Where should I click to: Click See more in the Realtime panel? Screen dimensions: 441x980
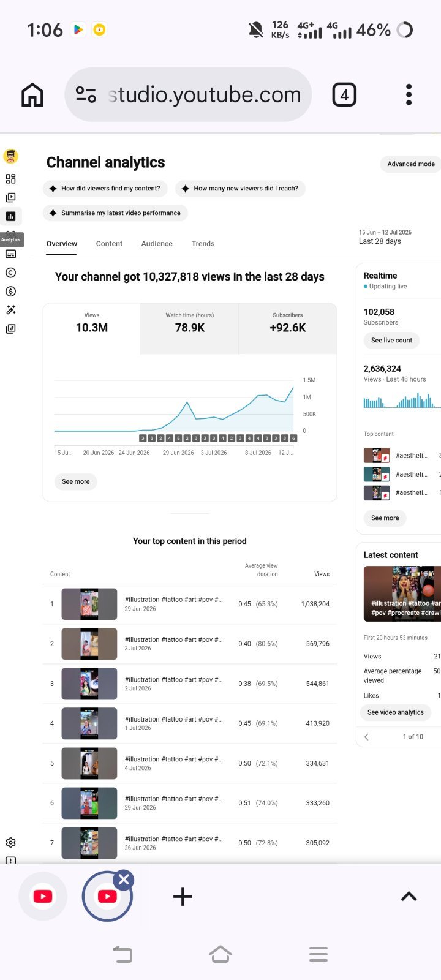click(385, 518)
